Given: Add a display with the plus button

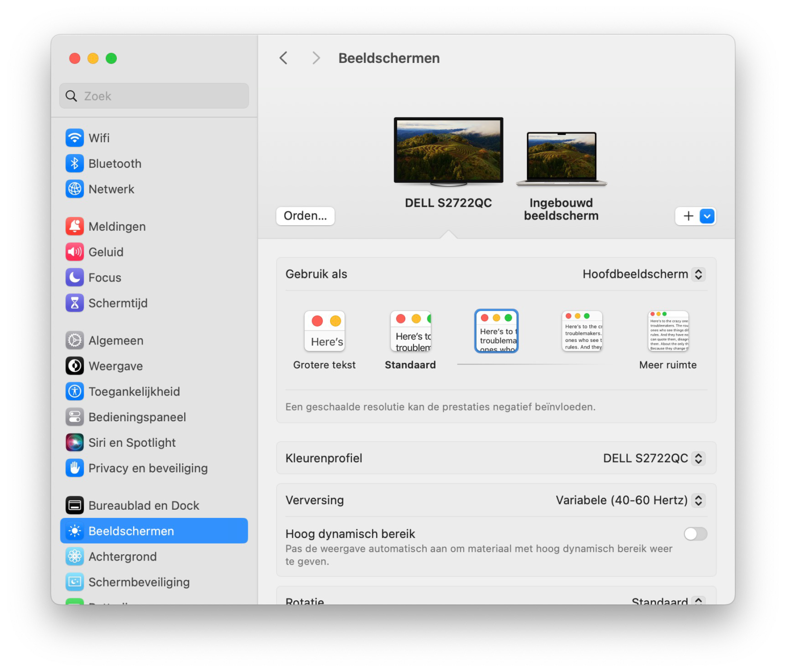Looking at the screenshot, I should pos(688,216).
